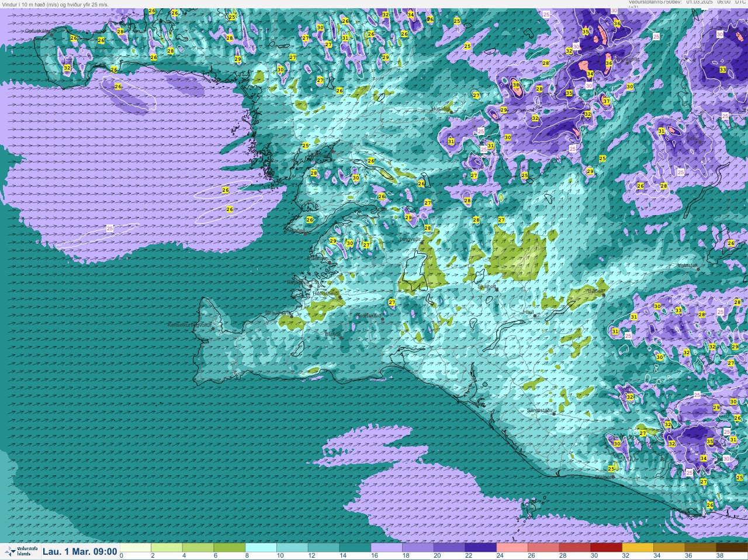Select the 0–2 m/s pale yellow legend swatch

click(x=136, y=548)
